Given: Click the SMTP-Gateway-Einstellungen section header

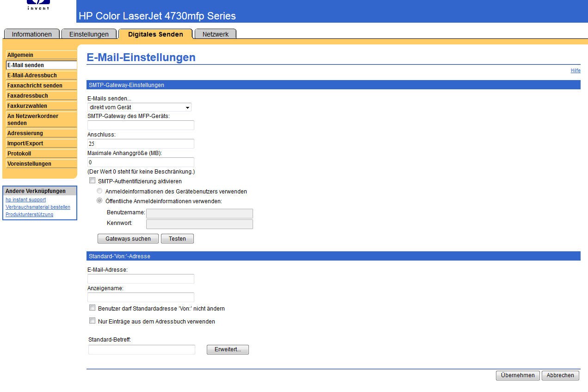Looking at the screenshot, I should pyautogui.click(x=333, y=85).
